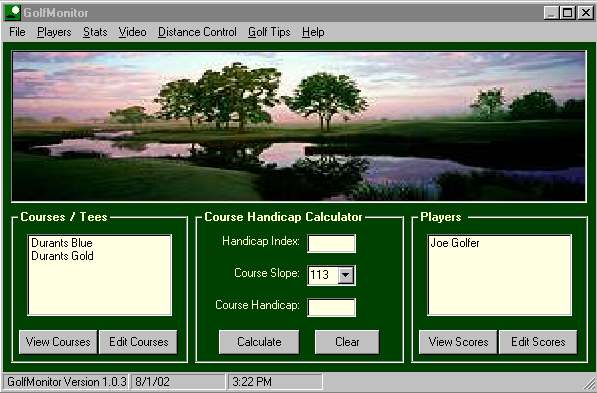597x393 pixels.
Task: Open the Help menu
Action: point(313,32)
